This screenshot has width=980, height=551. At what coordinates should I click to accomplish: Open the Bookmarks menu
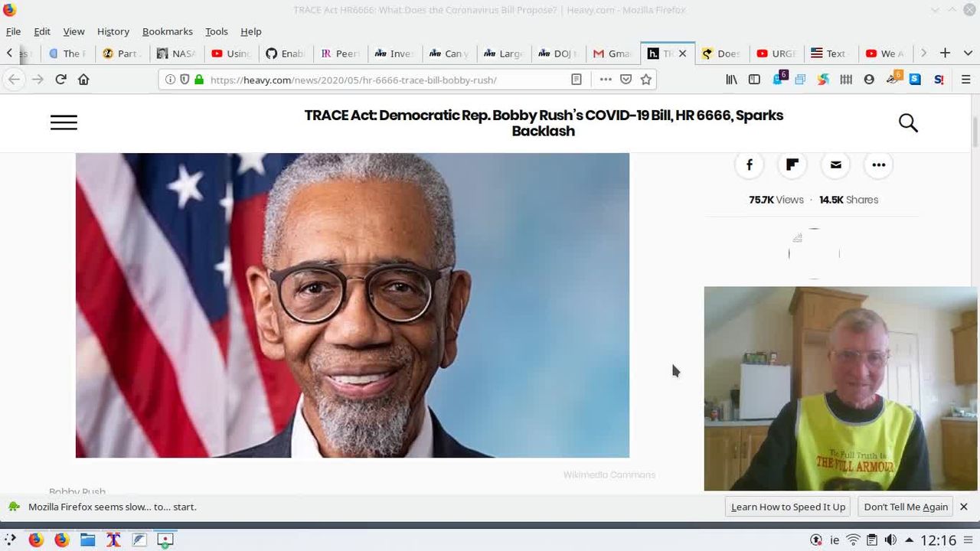167,31
